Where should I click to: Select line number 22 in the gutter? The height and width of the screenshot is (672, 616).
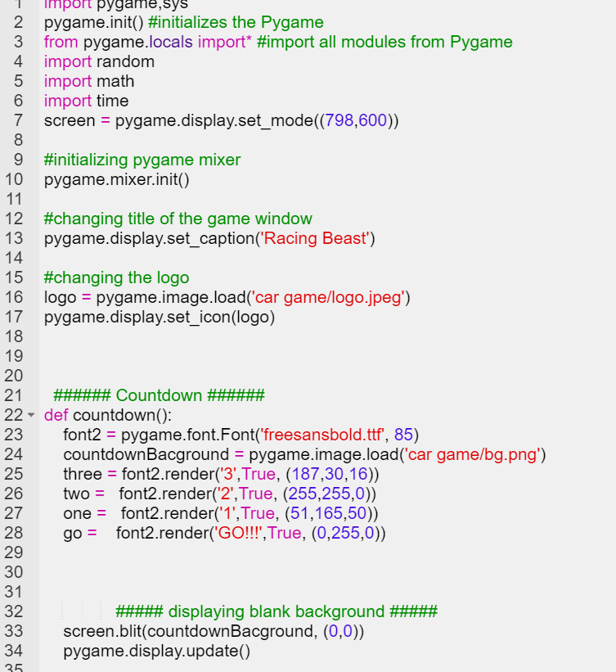(x=14, y=415)
